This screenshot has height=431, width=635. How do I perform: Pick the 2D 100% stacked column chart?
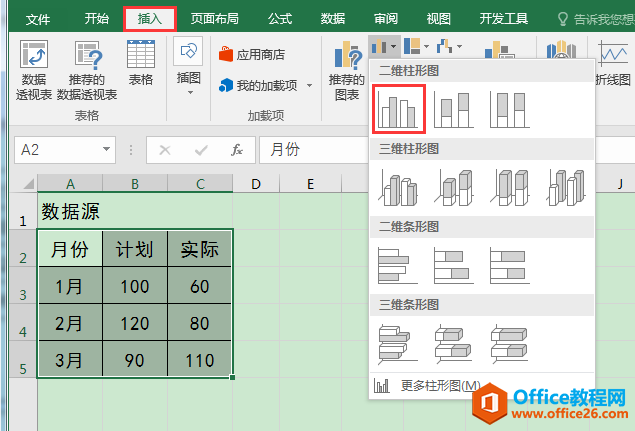pos(509,109)
